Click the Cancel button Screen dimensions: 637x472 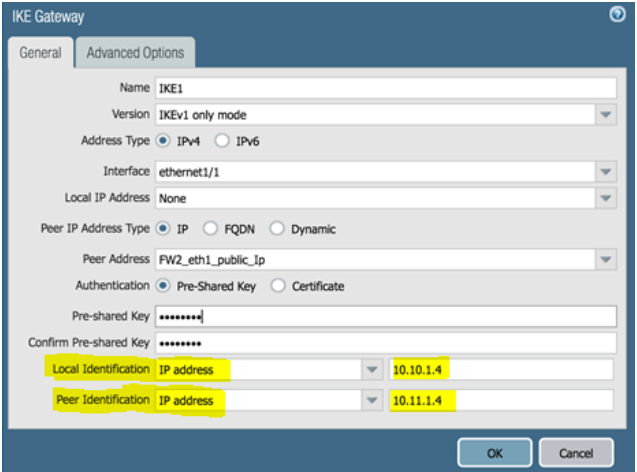point(576,452)
